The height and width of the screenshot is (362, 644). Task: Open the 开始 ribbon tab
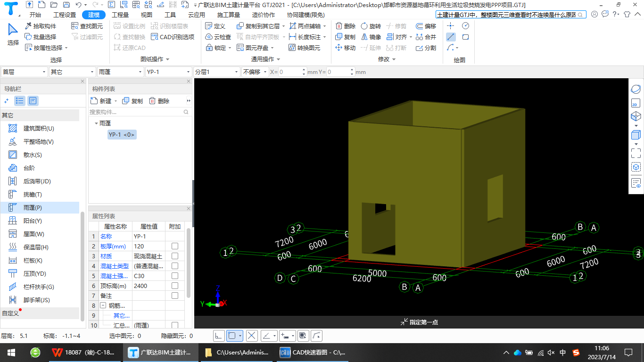[35, 15]
